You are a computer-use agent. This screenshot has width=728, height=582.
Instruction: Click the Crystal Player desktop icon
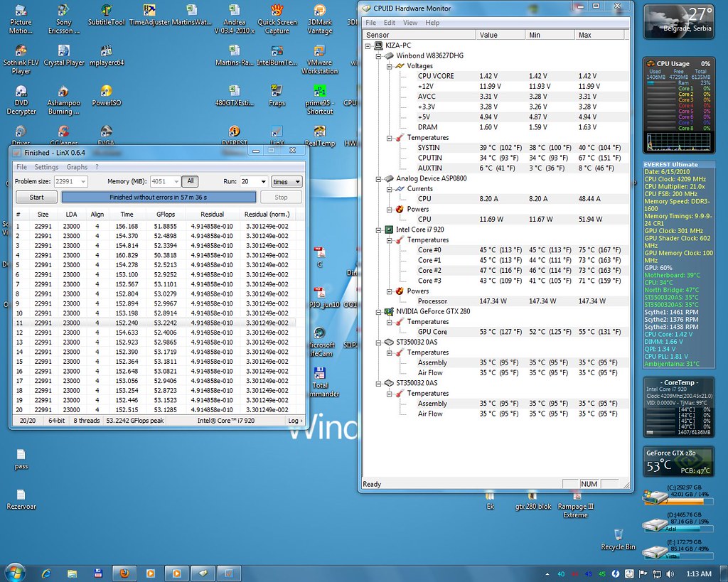[64, 55]
